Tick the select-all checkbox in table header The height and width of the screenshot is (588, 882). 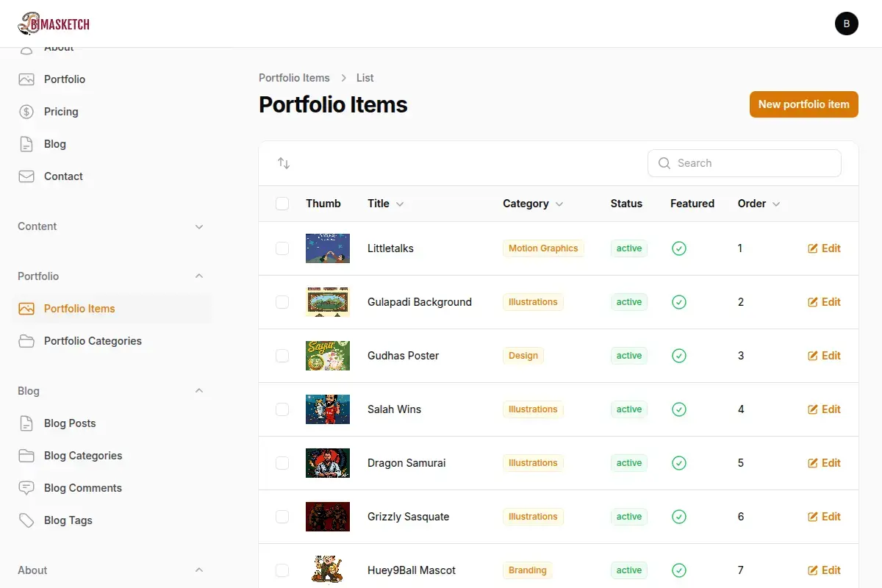pyautogui.click(x=282, y=204)
